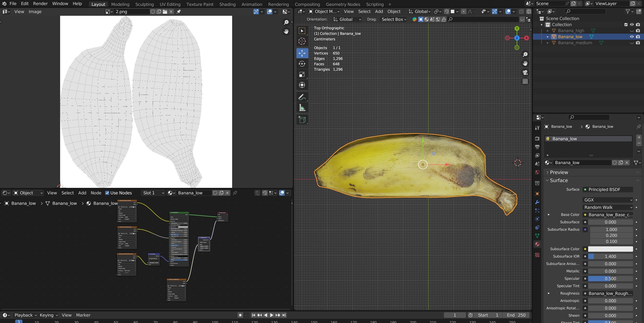Screen dimensions: 644x323
Task: Select the Transform tool
Action: (302, 85)
